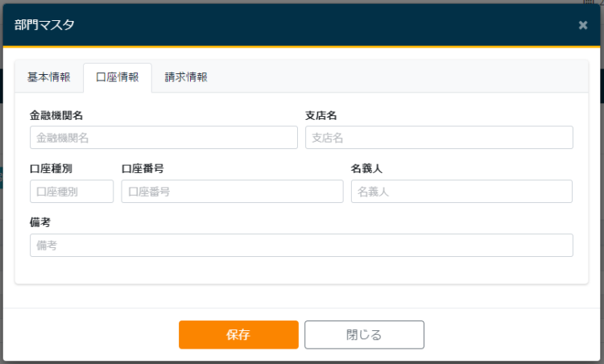Viewport: 604px width, 364px height.
Task: Close the 部門マスタ dialog with the X
Action: pyautogui.click(x=583, y=25)
